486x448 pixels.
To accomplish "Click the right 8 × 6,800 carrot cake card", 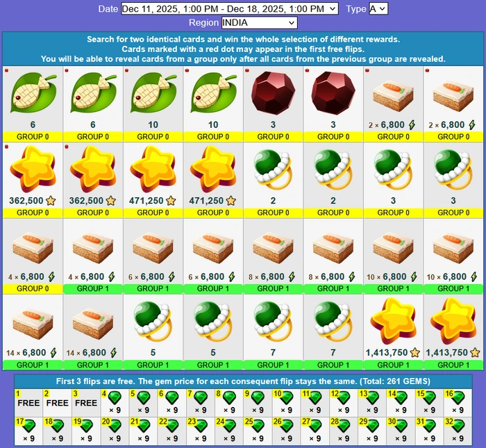I will point(333,256).
